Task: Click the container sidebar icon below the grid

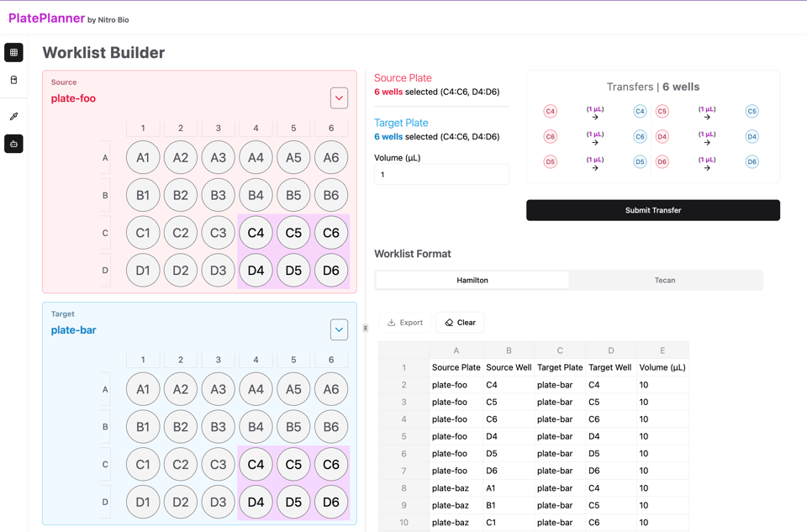Action: tap(13, 80)
